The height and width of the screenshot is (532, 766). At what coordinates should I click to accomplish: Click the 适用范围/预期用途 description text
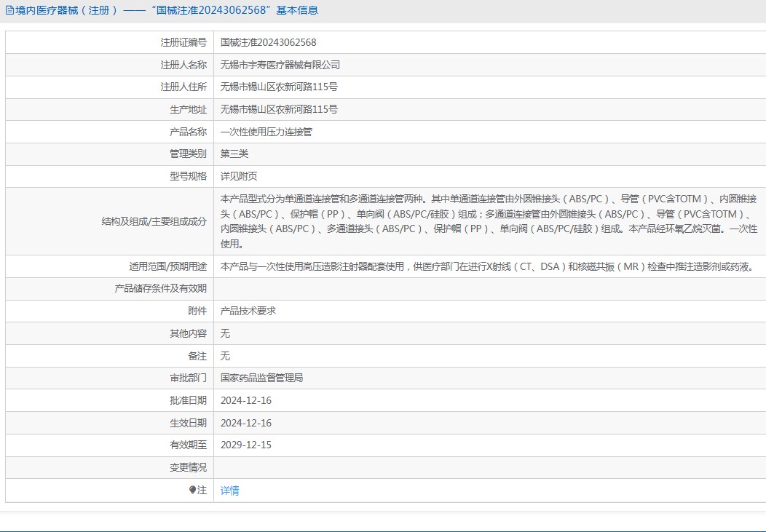[486, 266]
